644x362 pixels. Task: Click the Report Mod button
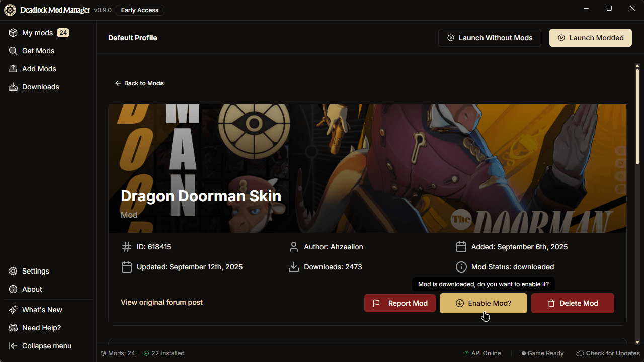point(400,303)
